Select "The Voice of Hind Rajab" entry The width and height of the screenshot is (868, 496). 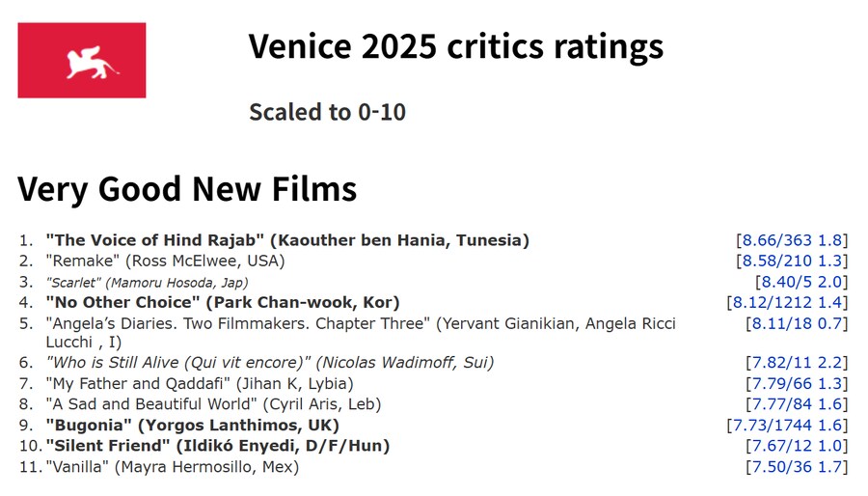click(287, 240)
